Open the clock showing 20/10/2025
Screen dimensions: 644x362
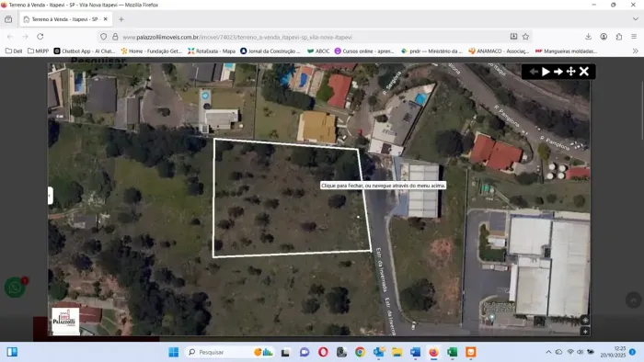(613, 352)
